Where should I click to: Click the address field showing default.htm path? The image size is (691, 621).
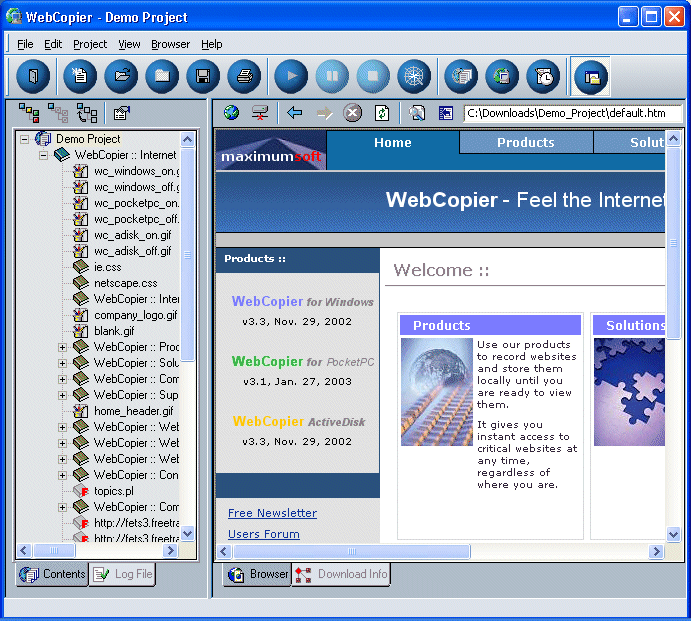572,113
